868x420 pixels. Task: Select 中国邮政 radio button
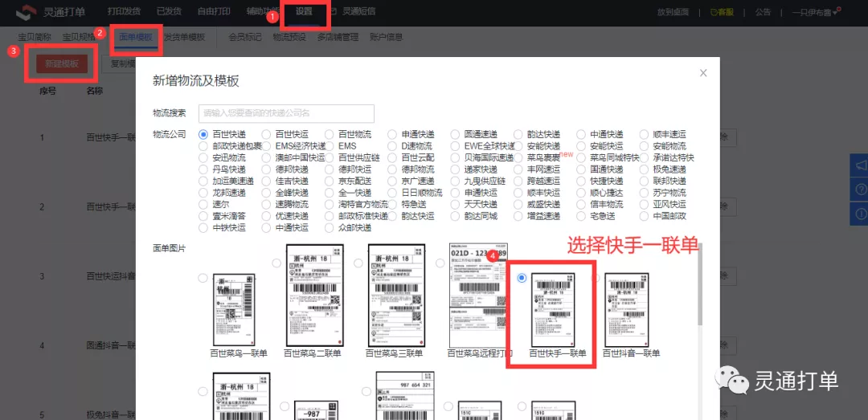(x=645, y=216)
